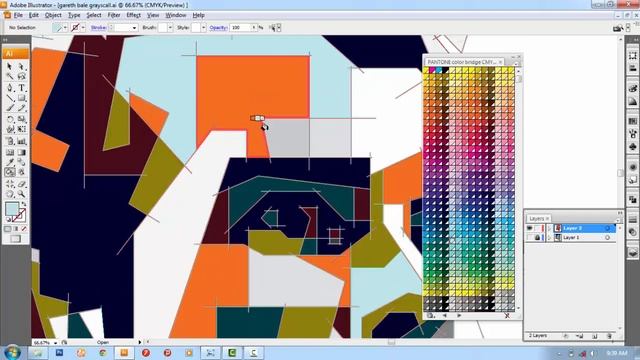Select the Rectangle tool
The image size is (640, 360).
[21, 98]
